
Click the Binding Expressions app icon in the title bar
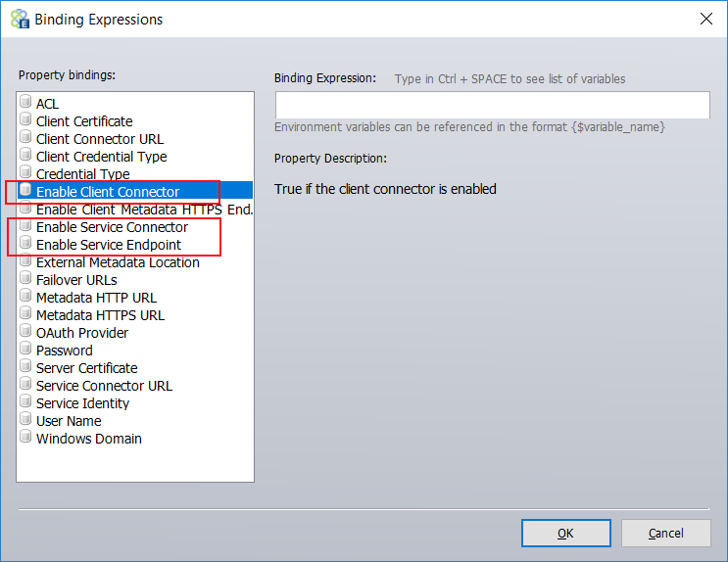tap(20, 19)
